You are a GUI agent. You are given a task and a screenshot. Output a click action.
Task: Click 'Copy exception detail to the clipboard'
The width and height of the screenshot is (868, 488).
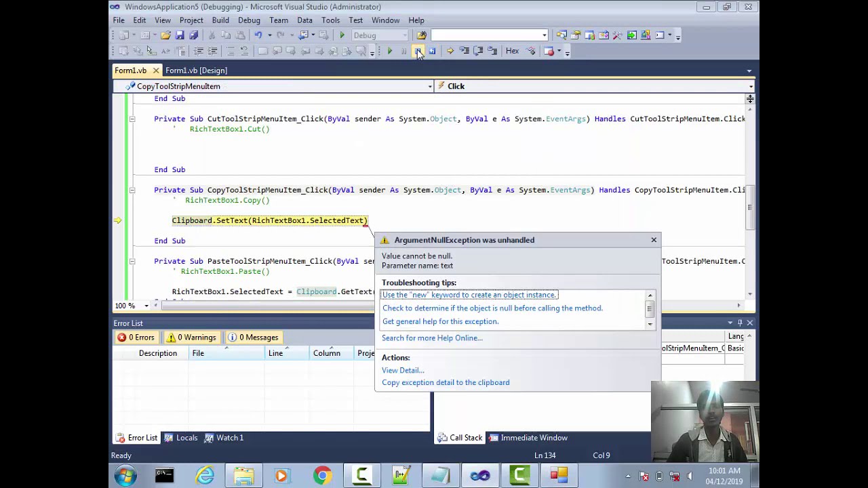446,383
